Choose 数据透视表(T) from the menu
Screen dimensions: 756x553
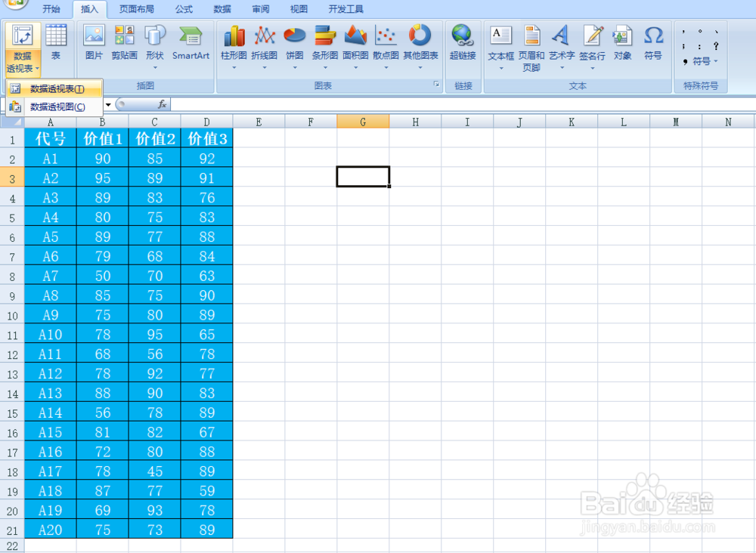[54, 88]
